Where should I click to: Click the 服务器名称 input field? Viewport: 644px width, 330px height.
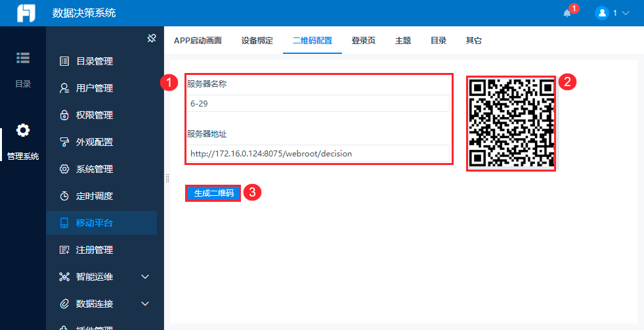(318, 103)
